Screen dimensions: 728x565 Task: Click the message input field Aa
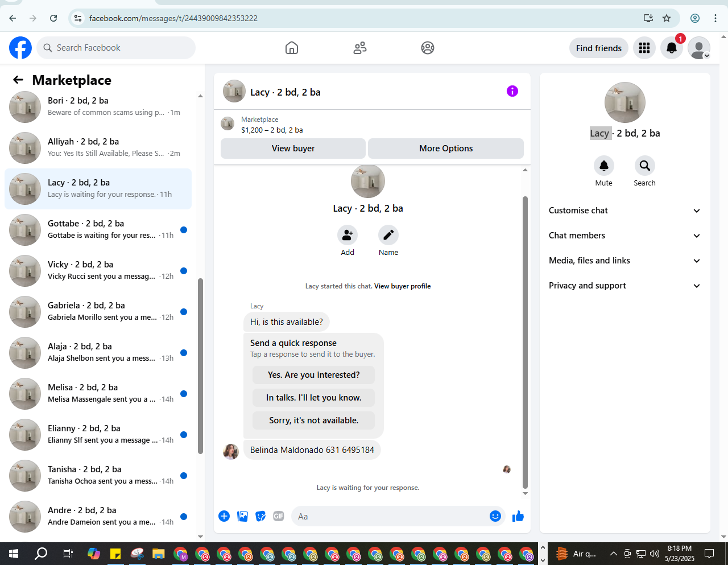coord(390,516)
